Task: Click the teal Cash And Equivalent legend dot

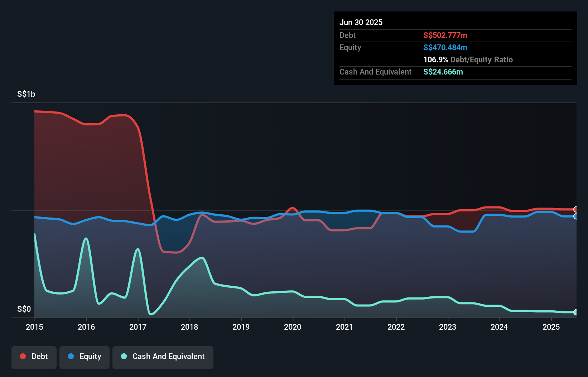Action: (124, 357)
